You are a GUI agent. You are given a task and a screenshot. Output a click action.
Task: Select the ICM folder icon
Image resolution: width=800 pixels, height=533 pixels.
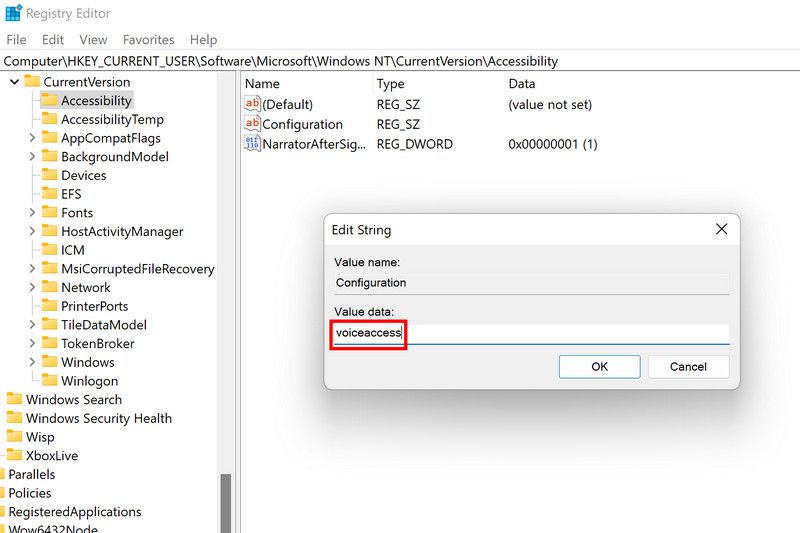[49, 249]
